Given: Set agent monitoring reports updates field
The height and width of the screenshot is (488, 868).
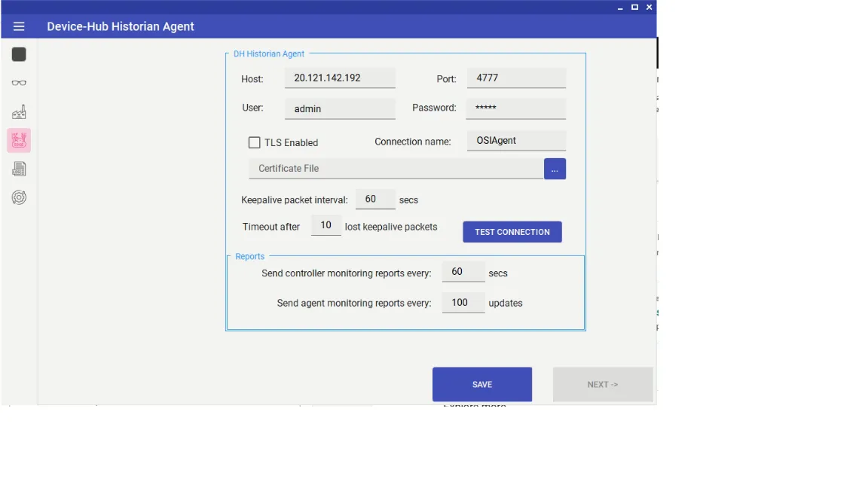Looking at the screenshot, I should point(463,303).
